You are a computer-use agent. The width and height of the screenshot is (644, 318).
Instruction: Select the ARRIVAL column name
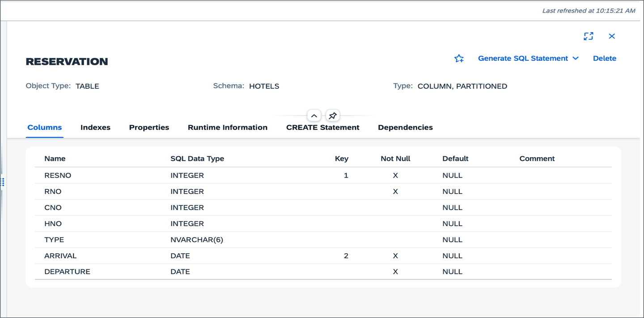tap(60, 256)
